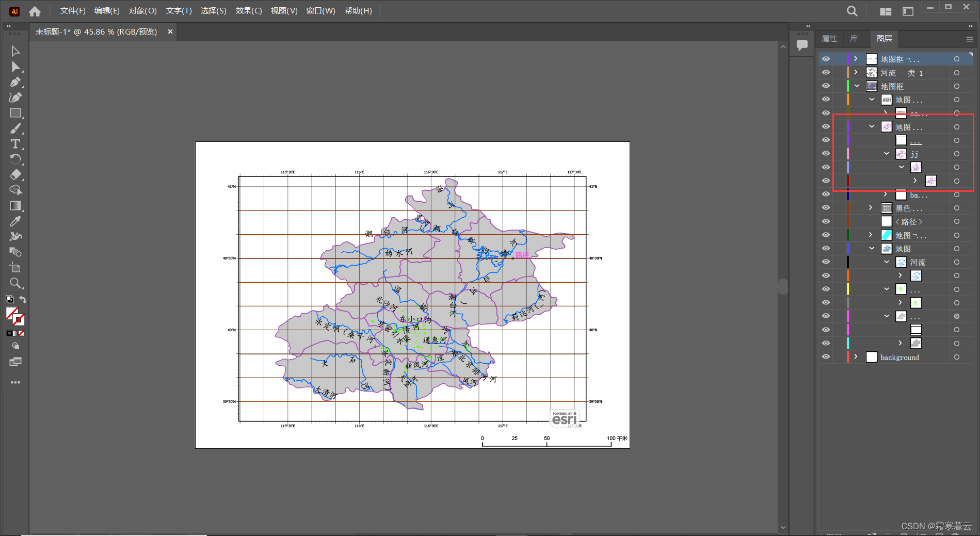Select the Zoom tool in the toolbox
Image resolution: width=980 pixels, height=536 pixels.
pyautogui.click(x=15, y=283)
